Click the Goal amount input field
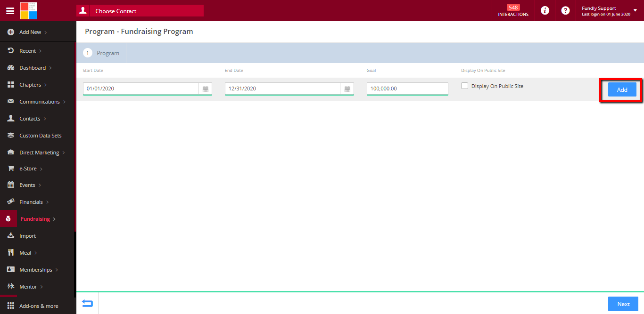644x314 pixels. (407, 89)
